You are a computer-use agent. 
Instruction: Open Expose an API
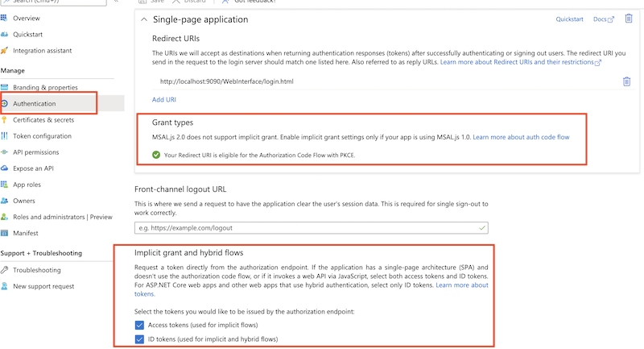coord(33,168)
